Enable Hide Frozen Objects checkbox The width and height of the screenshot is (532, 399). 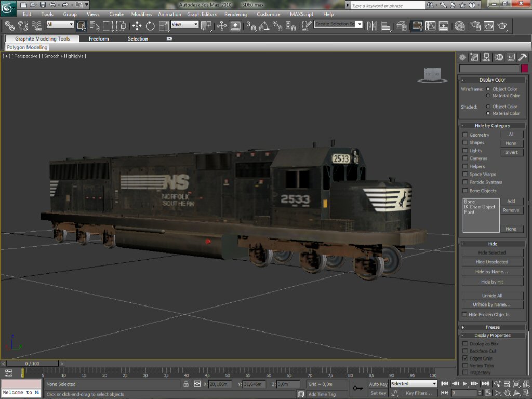tap(464, 314)
